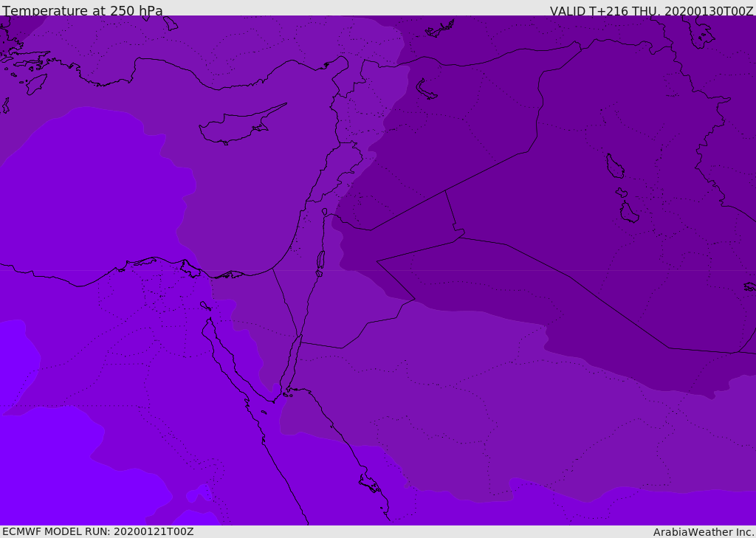
Task: Click the island of Rhodes
Action: tap(35, 83)
